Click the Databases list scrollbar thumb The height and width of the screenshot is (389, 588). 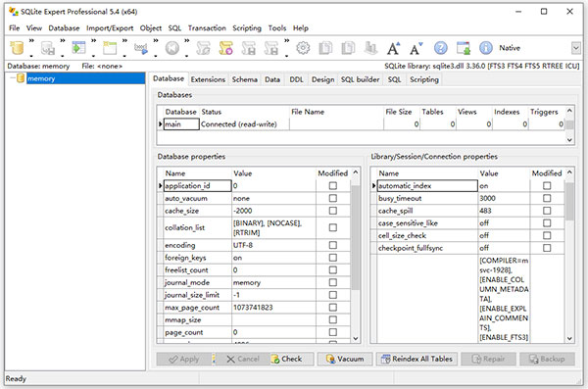tap(569, 124)
